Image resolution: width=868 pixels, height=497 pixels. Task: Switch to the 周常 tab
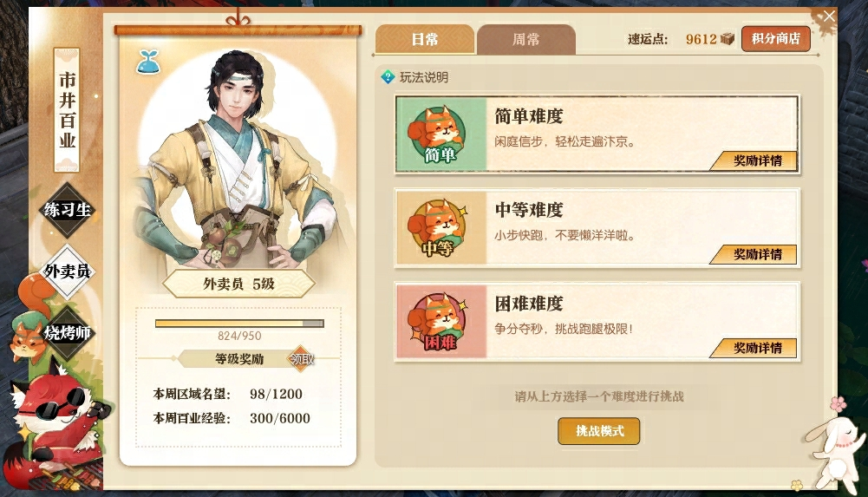pos(525,39)
